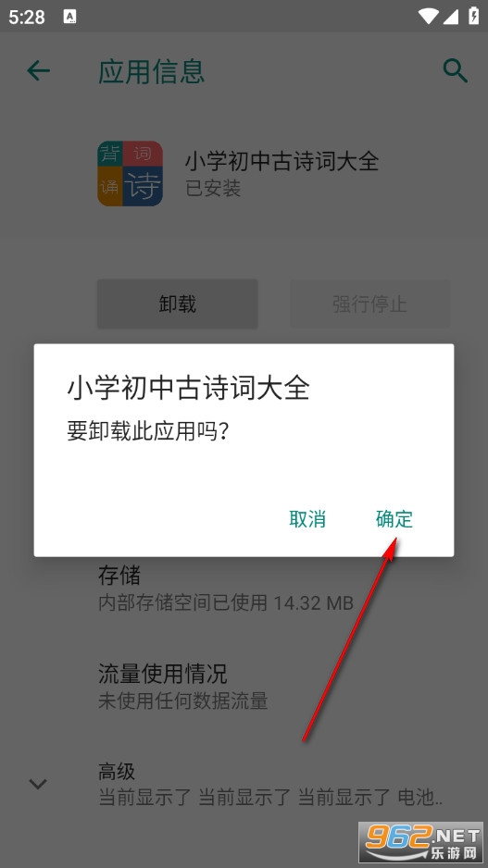Tap the Wi-Fi status icon
The height and width of the screenshot is (868, 488).
pyautogui.click(x=428, y=16)
